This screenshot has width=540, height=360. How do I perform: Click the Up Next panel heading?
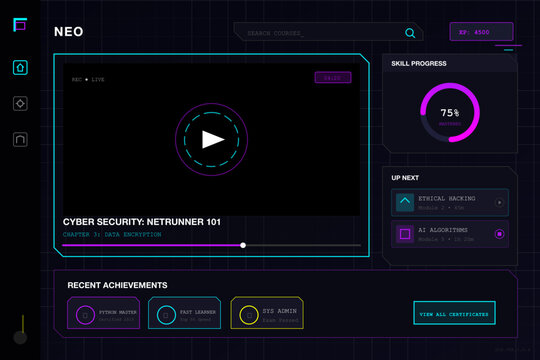(405, 178)
